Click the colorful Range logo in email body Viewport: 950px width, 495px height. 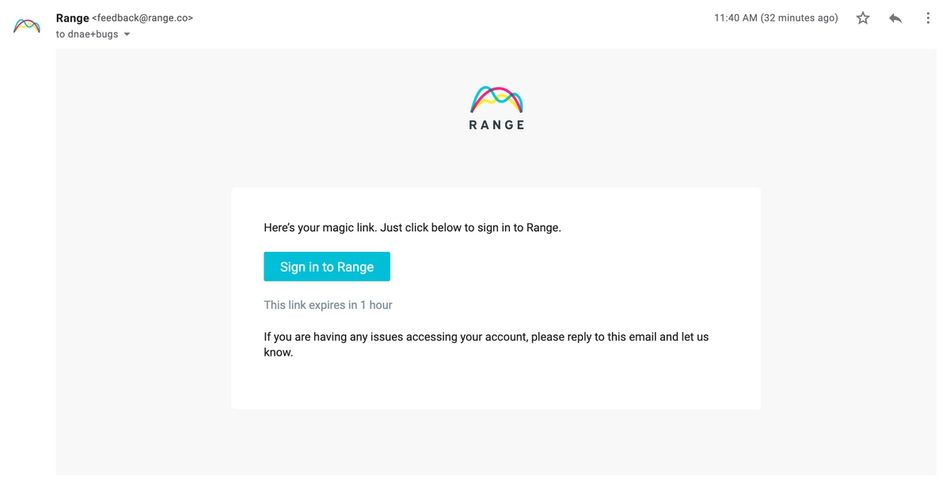coord(497,99)
